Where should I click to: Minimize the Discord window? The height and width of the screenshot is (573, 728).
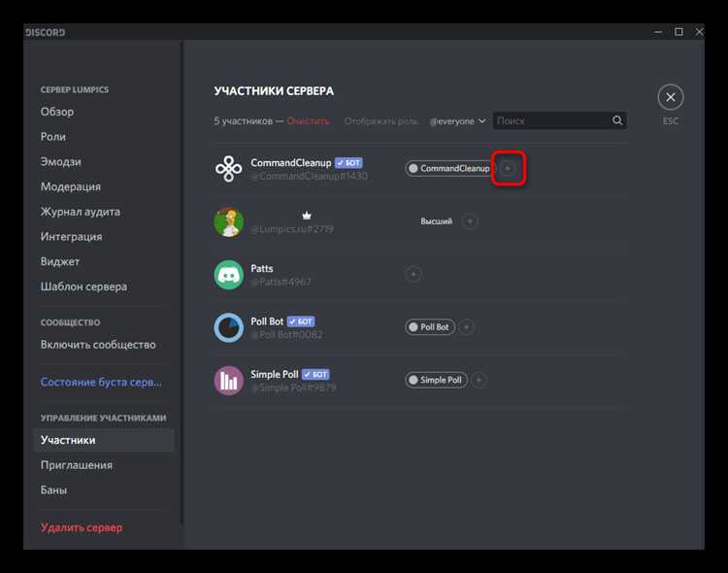[658, 32]
